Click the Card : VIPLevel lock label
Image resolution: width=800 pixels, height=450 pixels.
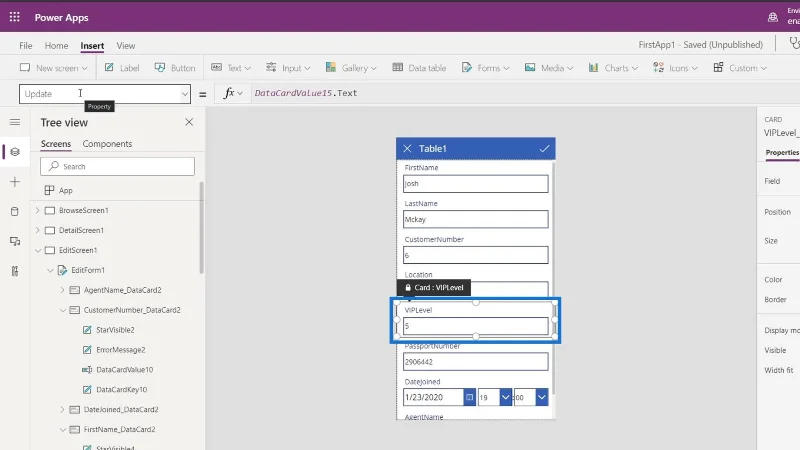(434, 287)
